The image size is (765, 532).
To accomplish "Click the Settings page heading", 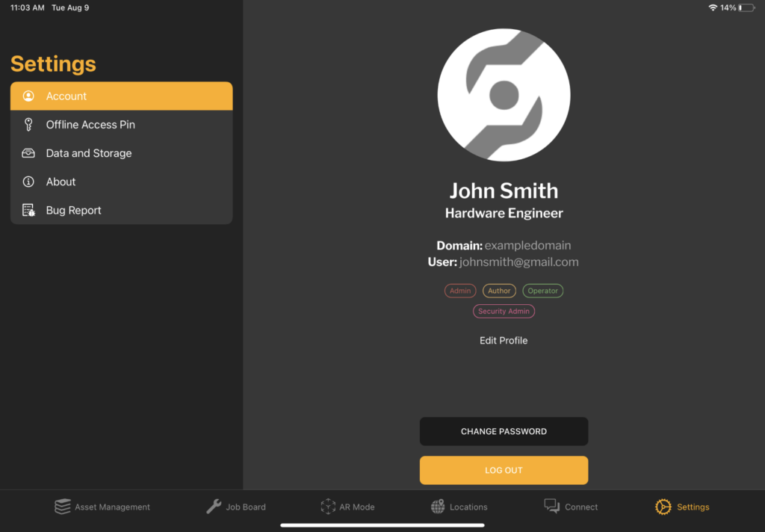I will (53, 64).
